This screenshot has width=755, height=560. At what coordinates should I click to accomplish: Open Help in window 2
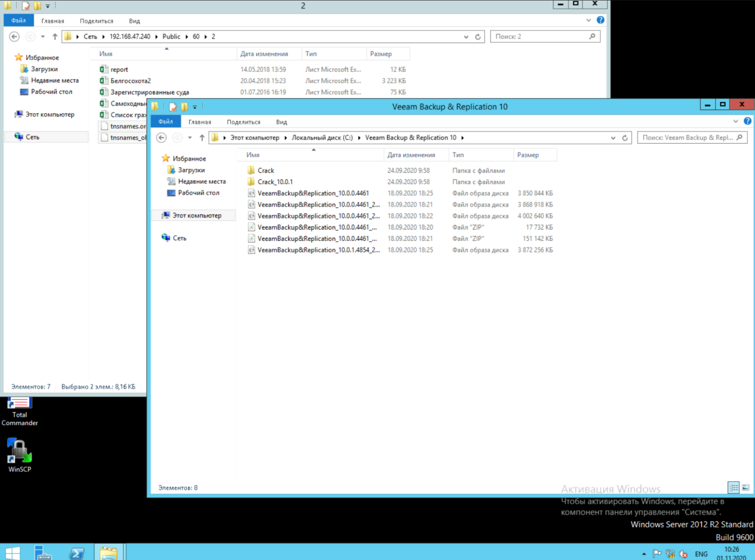[x=600, y=20]
